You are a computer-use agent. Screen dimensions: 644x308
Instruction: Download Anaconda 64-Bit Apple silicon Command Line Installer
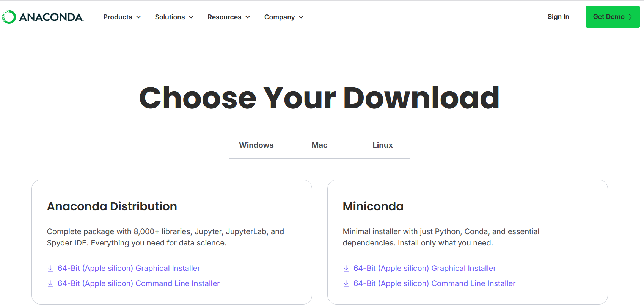point(138,283)
